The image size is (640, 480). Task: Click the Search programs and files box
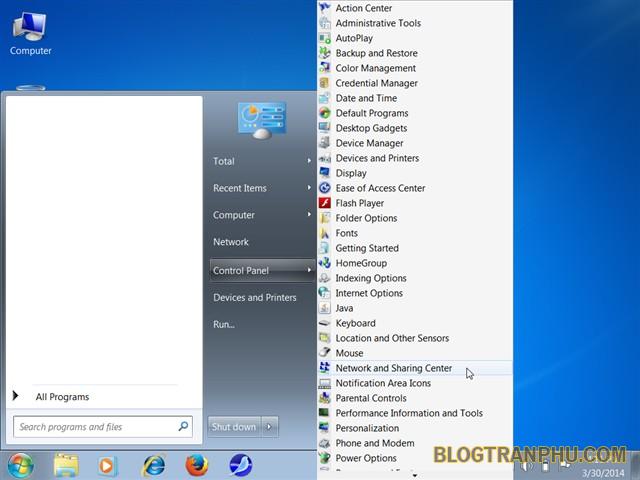96,427
